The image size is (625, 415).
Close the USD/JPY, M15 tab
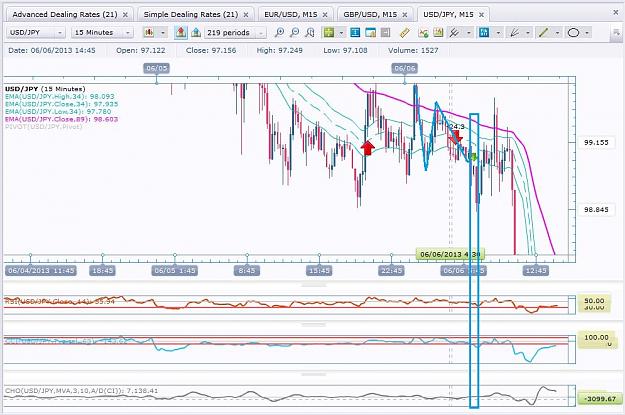coord(481,15)
